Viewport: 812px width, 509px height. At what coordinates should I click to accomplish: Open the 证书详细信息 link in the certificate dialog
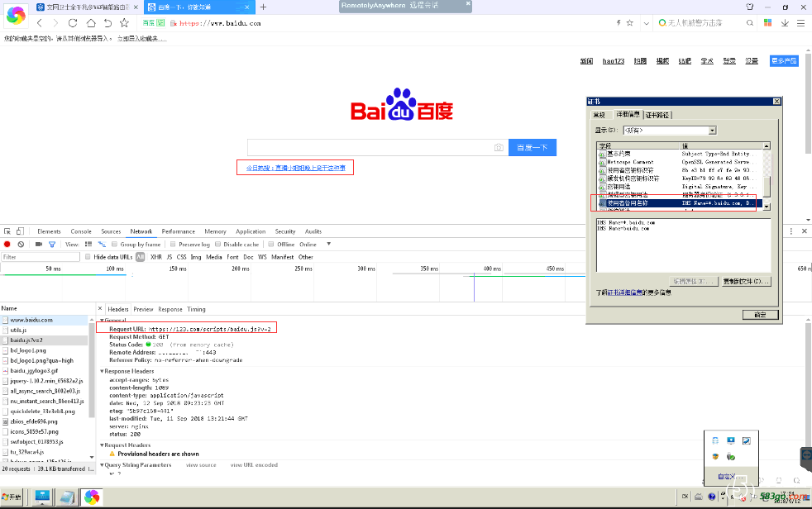pos(624,293)
